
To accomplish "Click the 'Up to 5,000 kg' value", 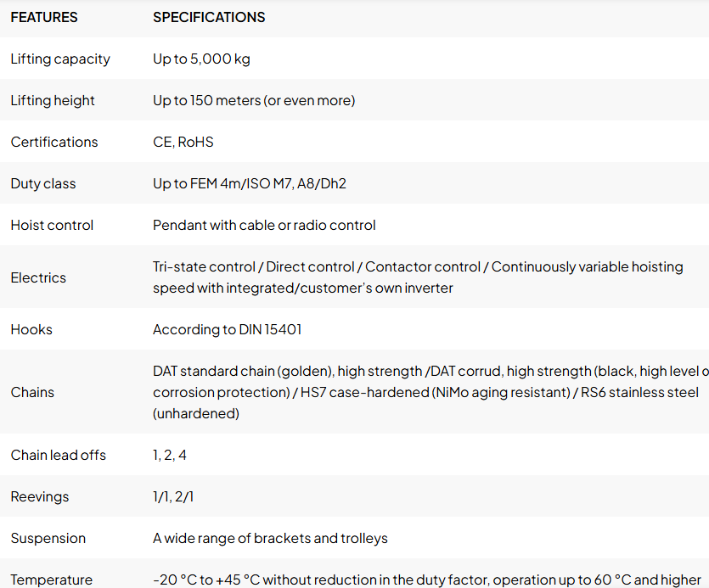I will point(201,59).
